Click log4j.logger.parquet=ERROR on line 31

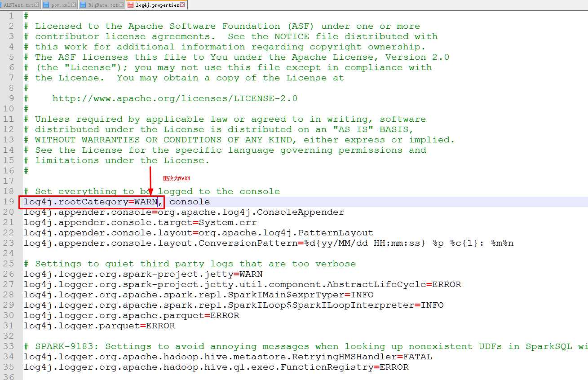click(x=99, y=326)
